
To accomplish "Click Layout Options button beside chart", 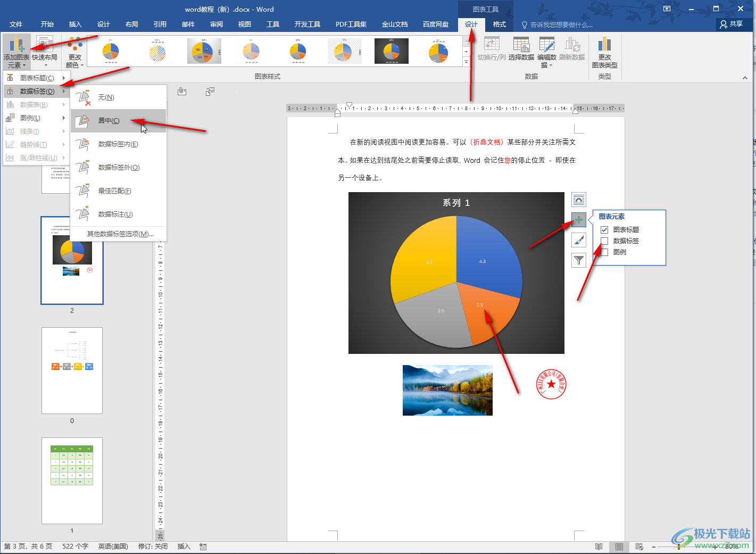I will [579, 200].
